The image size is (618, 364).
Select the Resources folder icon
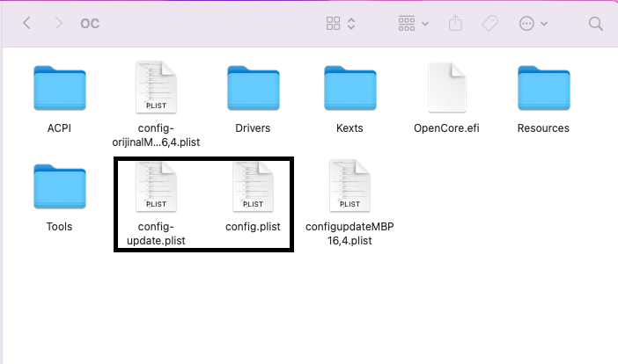coord(543,88)
